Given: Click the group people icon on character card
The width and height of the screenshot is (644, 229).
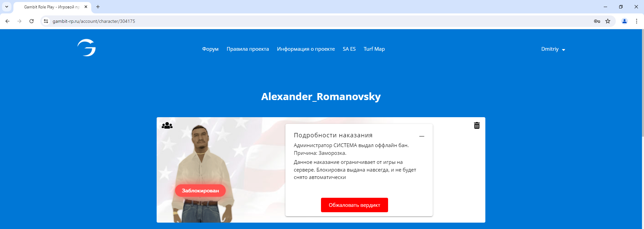Looking at the screenshot, I should 167,126.
